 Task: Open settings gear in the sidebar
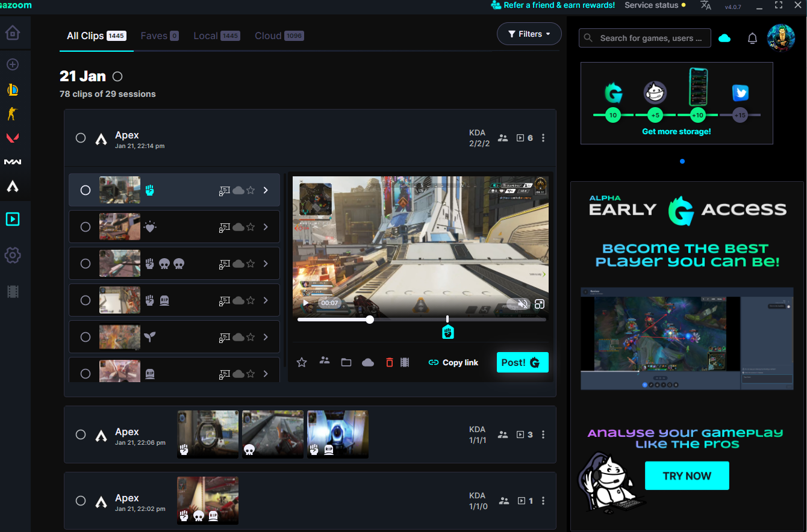point(13,255)
